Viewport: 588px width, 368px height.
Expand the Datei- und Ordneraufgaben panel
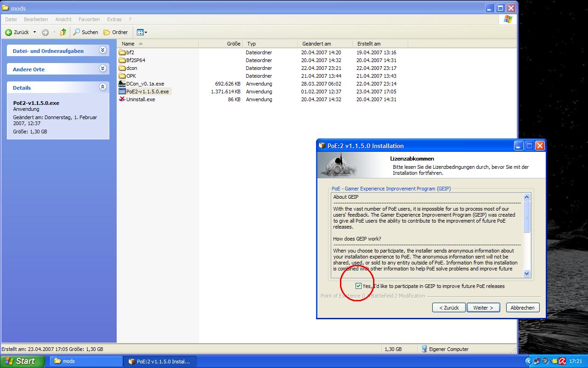tap(102, 50)
